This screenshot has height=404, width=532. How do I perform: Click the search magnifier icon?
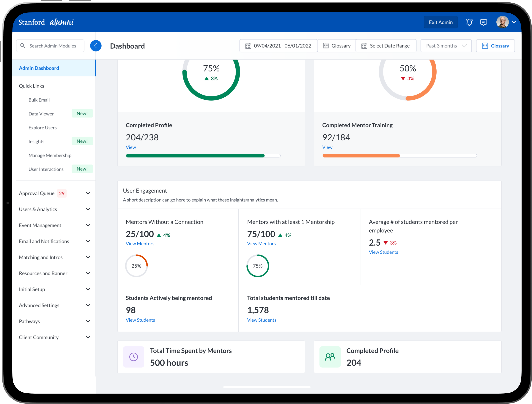click(x=23, y=46)
